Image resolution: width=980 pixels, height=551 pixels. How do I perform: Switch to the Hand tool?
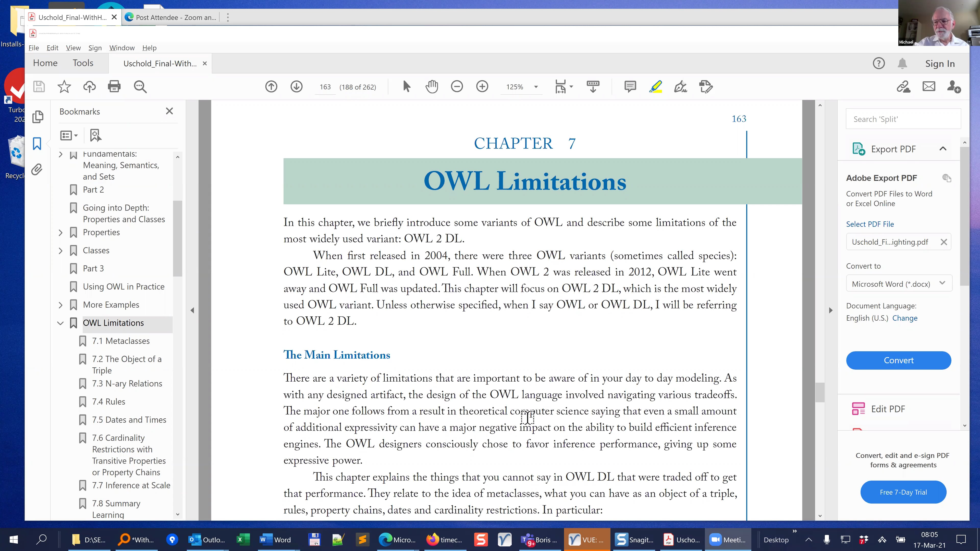coord(431,86)
